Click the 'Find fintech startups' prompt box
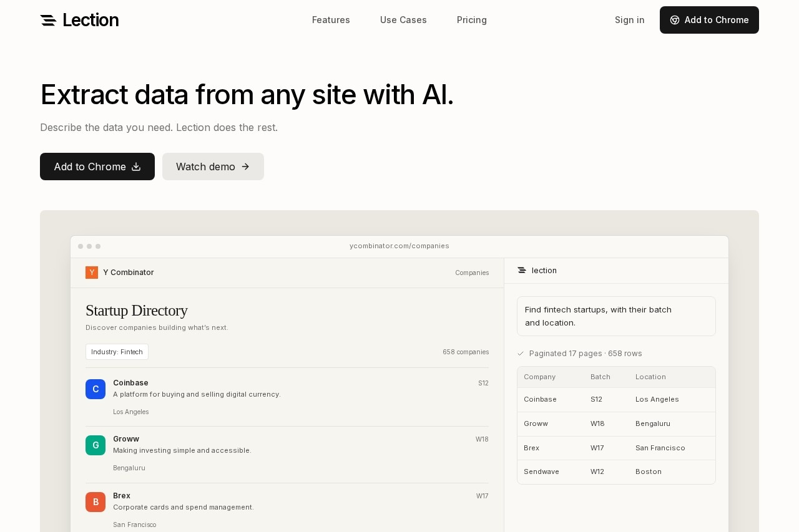The image size is (799, 532). [616, 316]
